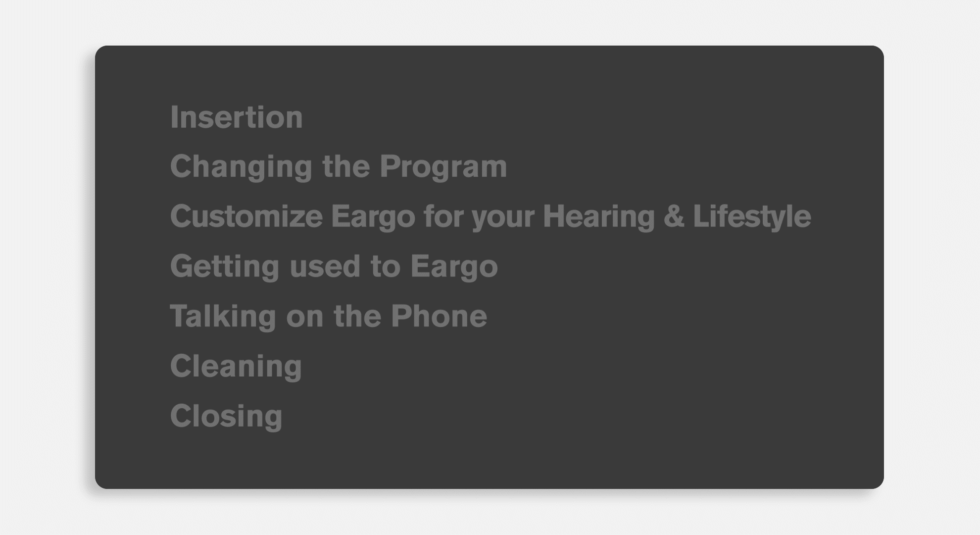The image size is (980, 535).
Task: Go to Customize Eargo for your Hearing & Lifestyle
Action: tap(490, 217)
